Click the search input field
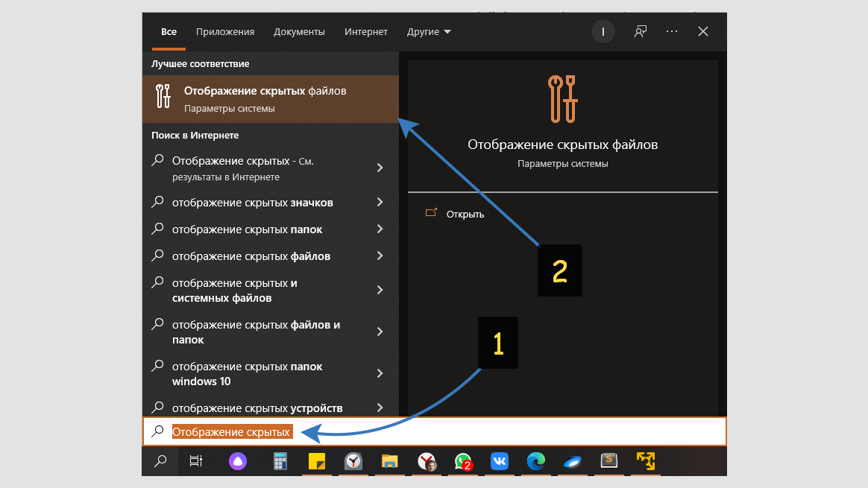Viewport: 868px width, 488px height. (435, 431)
